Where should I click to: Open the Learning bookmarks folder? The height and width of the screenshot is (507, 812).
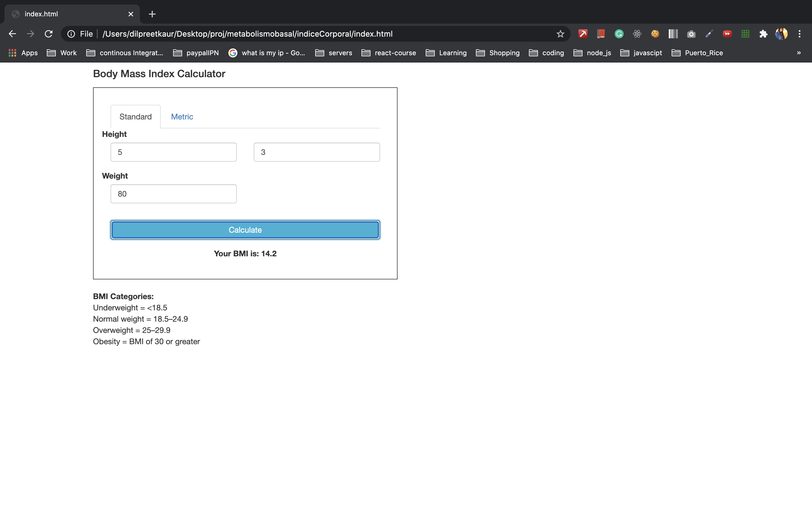(x=453, y=53)
